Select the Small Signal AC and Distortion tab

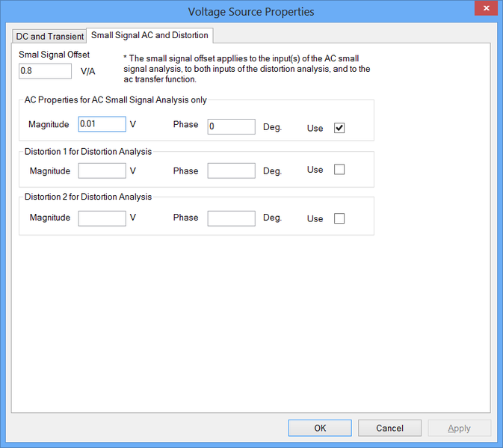coord(149,35)
